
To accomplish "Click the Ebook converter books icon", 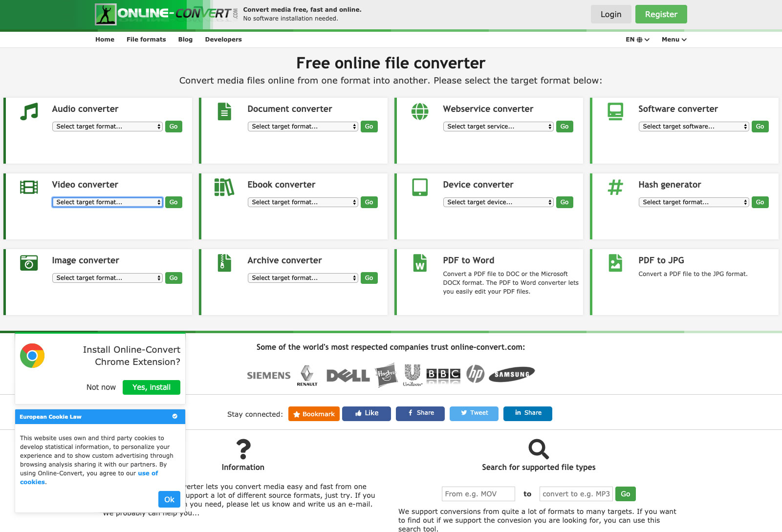I will click(x=224, y=187).
